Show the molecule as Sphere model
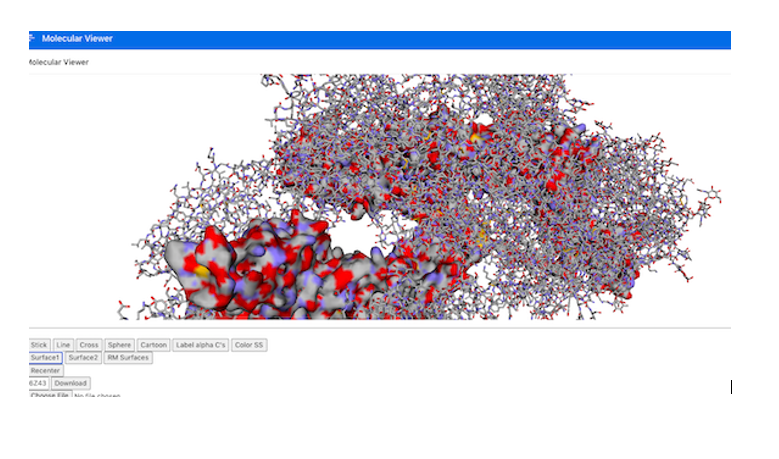 [x=119, y=345]
